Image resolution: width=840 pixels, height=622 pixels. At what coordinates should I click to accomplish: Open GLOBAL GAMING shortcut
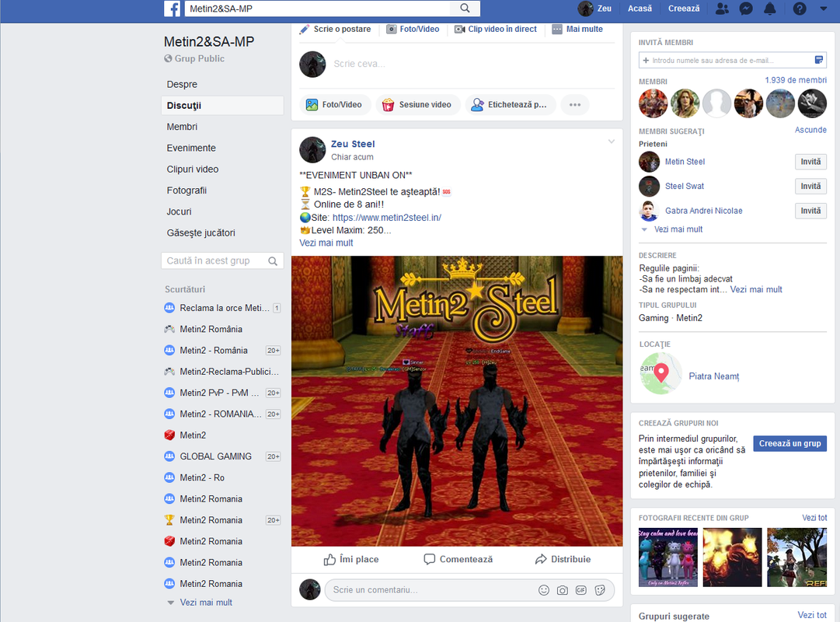pyautogui.click(x=221, y=456)
